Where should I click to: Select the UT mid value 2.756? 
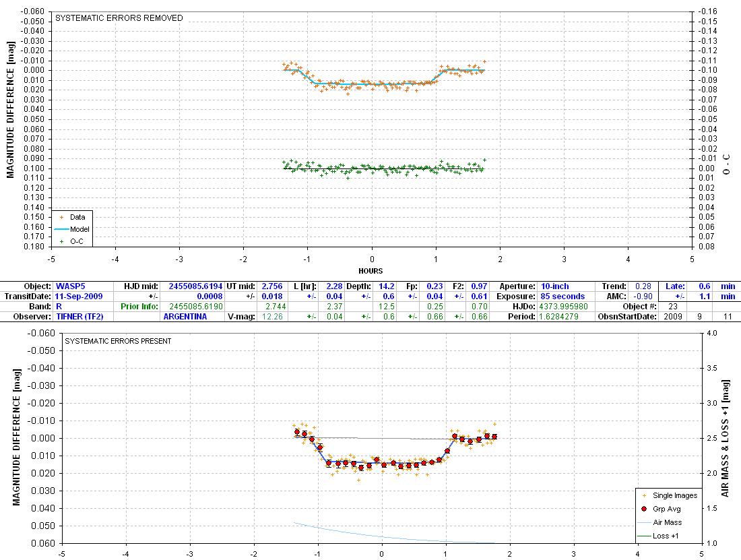[x=271, y=286]
